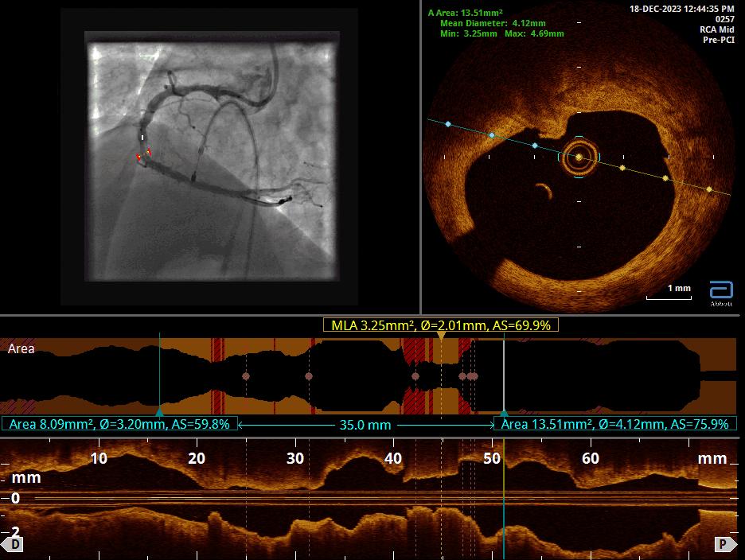This screenshot has width=745, height=560.
Task: Click the MLA 3.25mm² measurement label
Action: coord(441,325)
